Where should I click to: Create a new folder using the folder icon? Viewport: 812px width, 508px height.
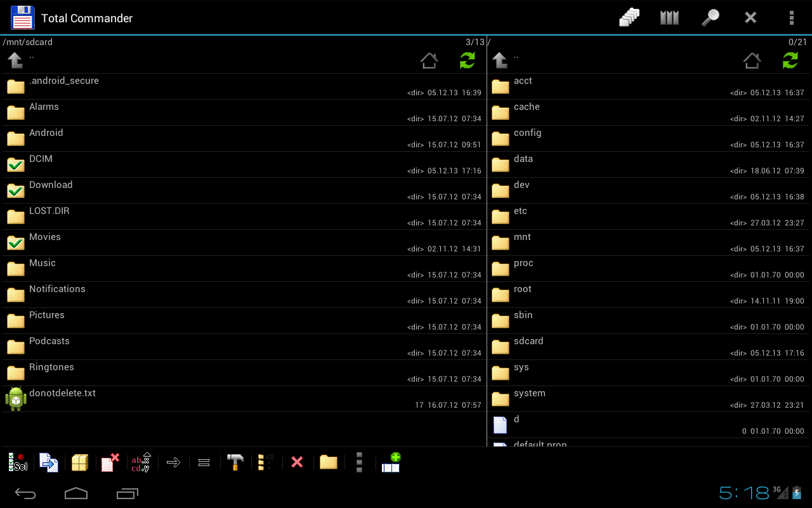click(328, 462)
